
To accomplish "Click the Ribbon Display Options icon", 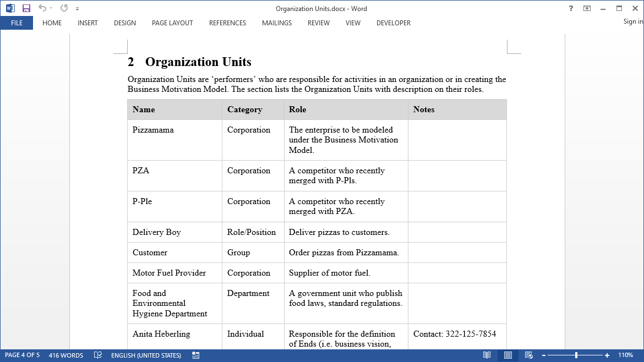I will (x=587, y=8).
